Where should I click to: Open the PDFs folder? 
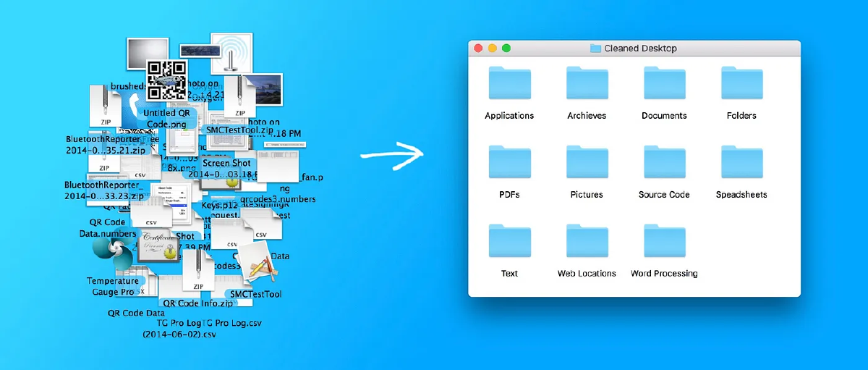tap(509, 161)
